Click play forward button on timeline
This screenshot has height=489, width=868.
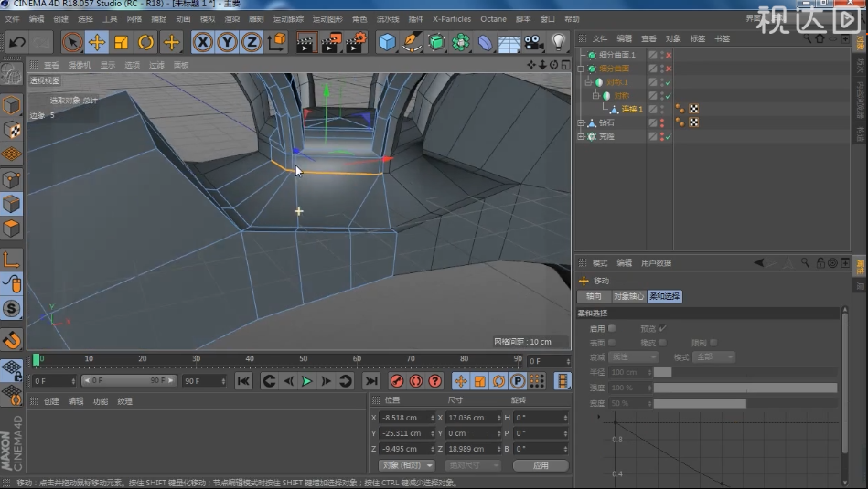coord(306,381)
